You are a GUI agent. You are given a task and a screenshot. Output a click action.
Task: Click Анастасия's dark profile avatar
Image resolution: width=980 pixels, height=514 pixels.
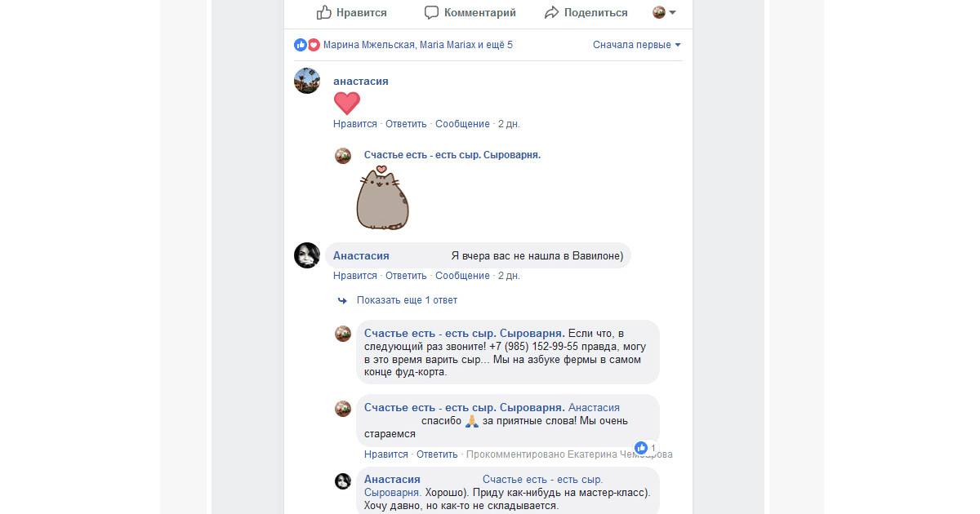tap(307, 255)
